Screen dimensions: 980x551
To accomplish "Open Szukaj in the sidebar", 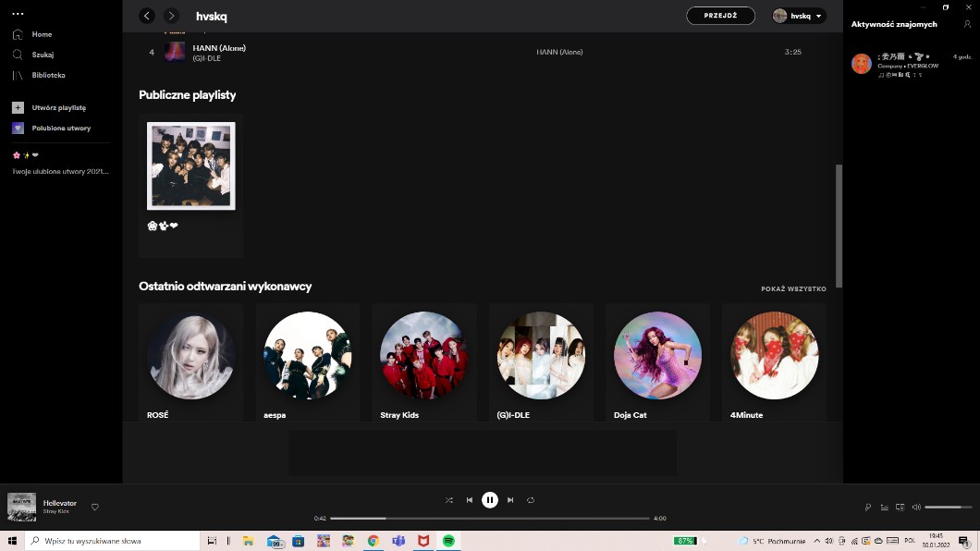I will 43,55.
